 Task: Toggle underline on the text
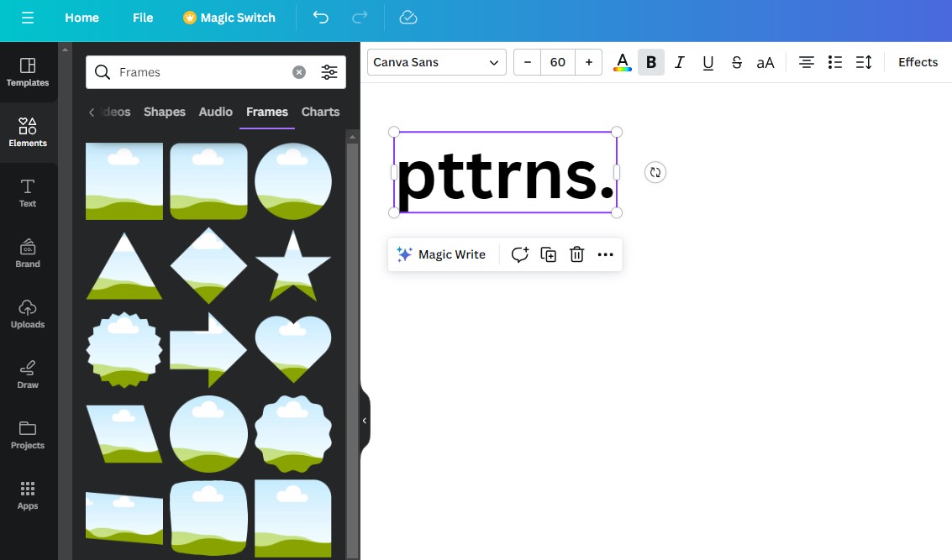point(708,62)
